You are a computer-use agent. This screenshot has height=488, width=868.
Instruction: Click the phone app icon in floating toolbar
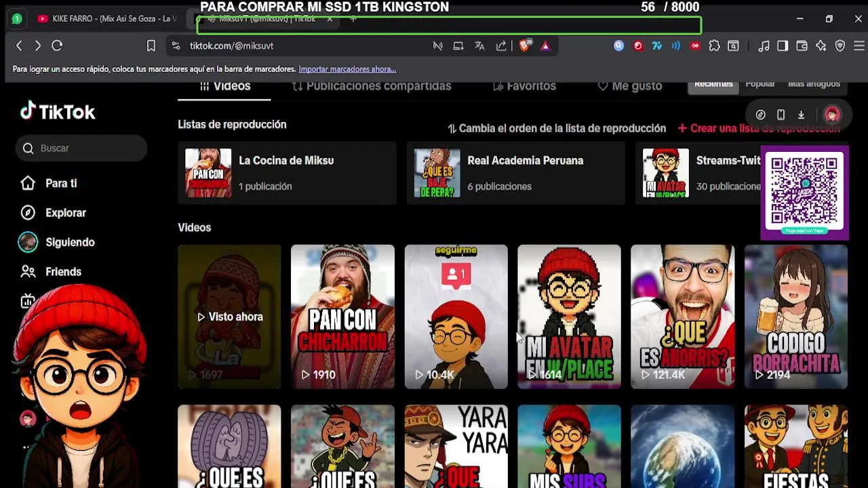[781, 115]
